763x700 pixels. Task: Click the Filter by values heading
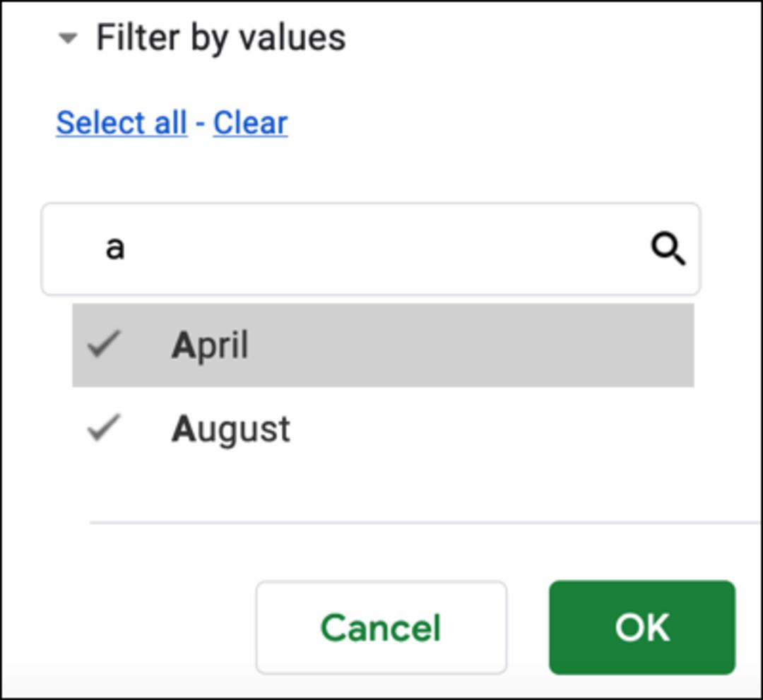(x=221, y=38)
